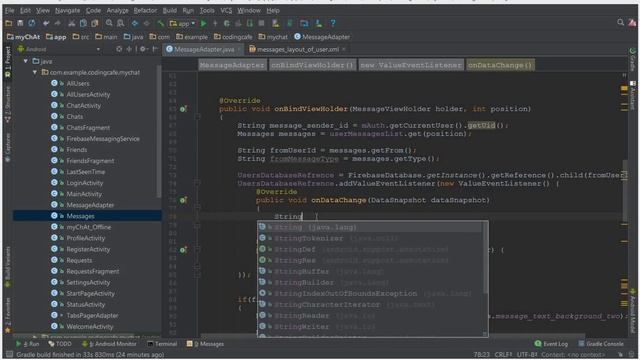Click the Undo arrow icon
Screen dimensions: 640x360
point(46,24)
